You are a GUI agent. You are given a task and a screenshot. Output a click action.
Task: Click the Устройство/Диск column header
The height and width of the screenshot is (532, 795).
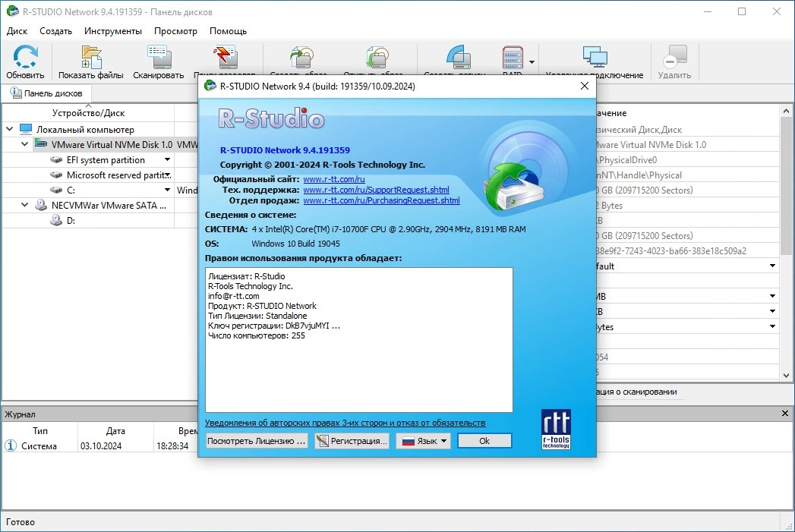(x=88, y=112)
